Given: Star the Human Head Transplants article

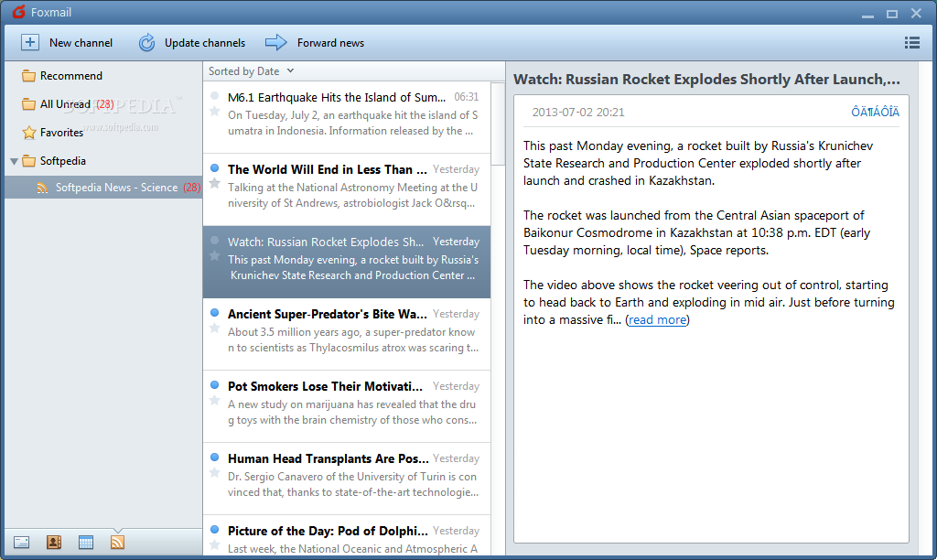Looking at the screenshot, I should 214,473.
